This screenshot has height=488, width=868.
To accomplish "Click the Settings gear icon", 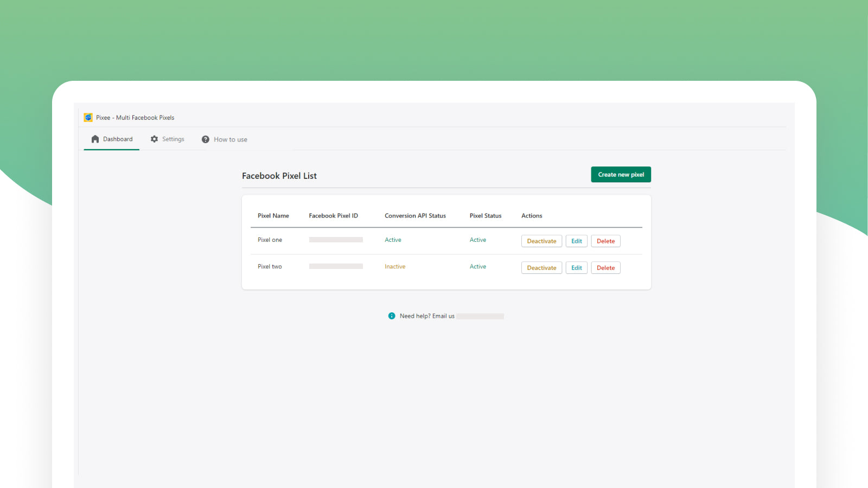I will [155, 139].
